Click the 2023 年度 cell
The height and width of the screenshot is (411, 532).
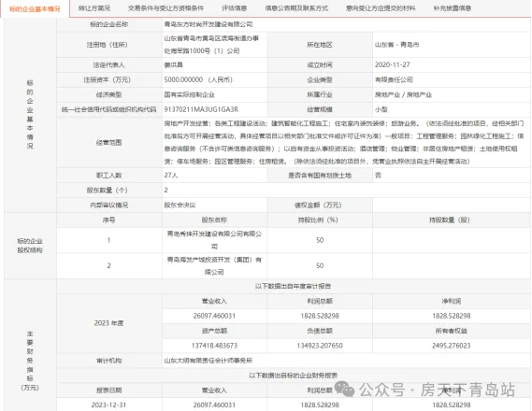click(x=108, y=323)
